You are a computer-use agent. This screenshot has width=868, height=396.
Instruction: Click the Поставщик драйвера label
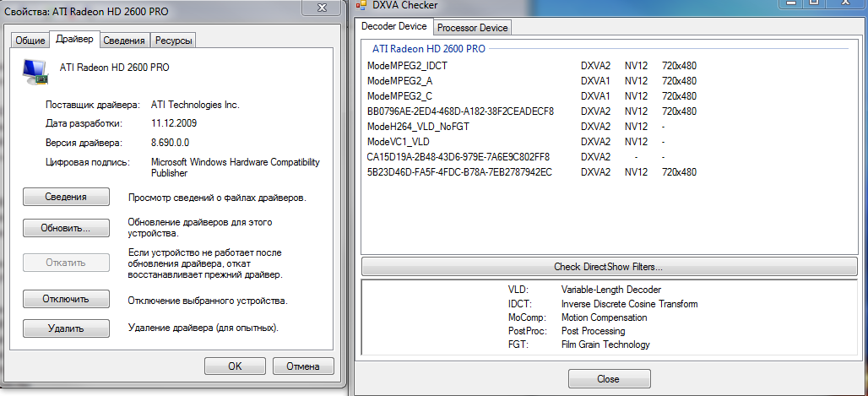pos(94,105)
